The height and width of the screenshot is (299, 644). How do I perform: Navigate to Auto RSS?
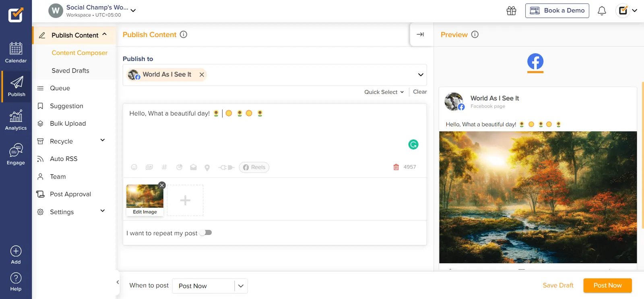[64, 159]
